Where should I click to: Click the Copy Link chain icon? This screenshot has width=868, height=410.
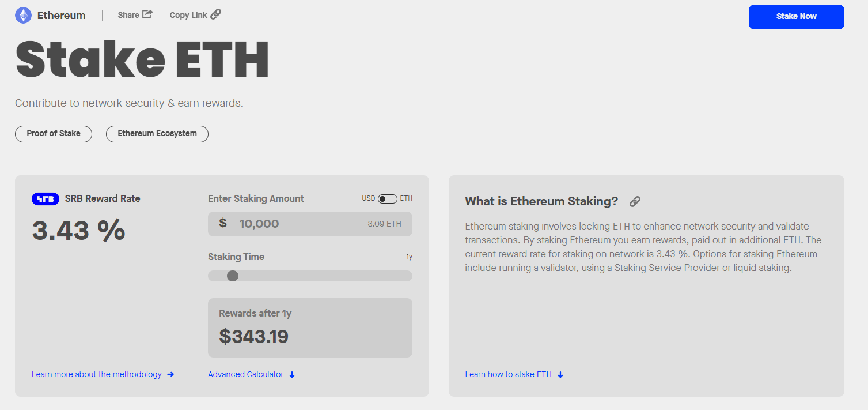[215, 14]
